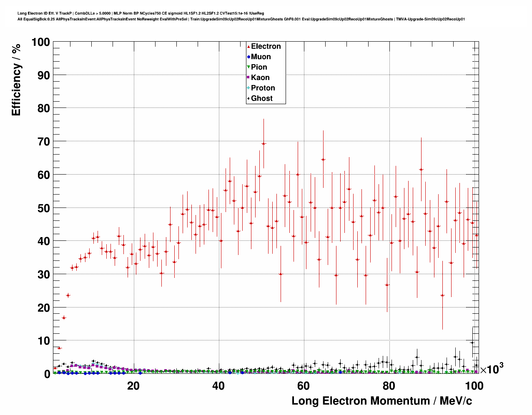Select the "Electron" legend label

pyautogui.click(x=266, y=46)
